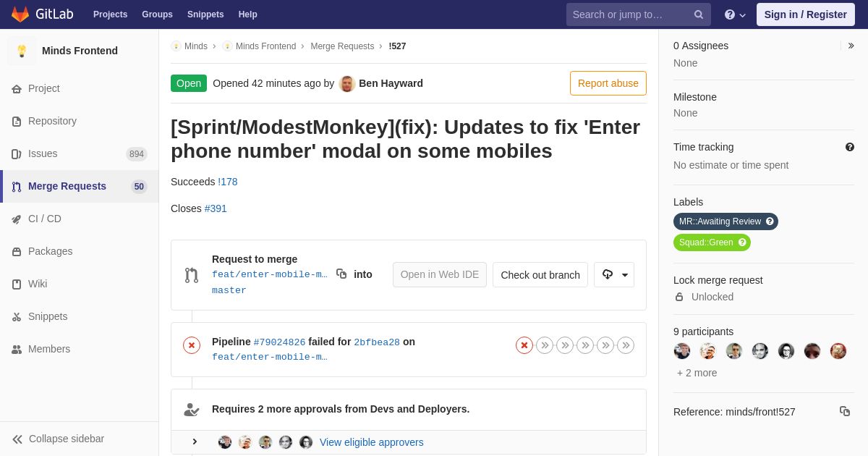Viewport: 868px width, 456px height.
Task: Click the failed pipeline status icon
Action: 192,345
